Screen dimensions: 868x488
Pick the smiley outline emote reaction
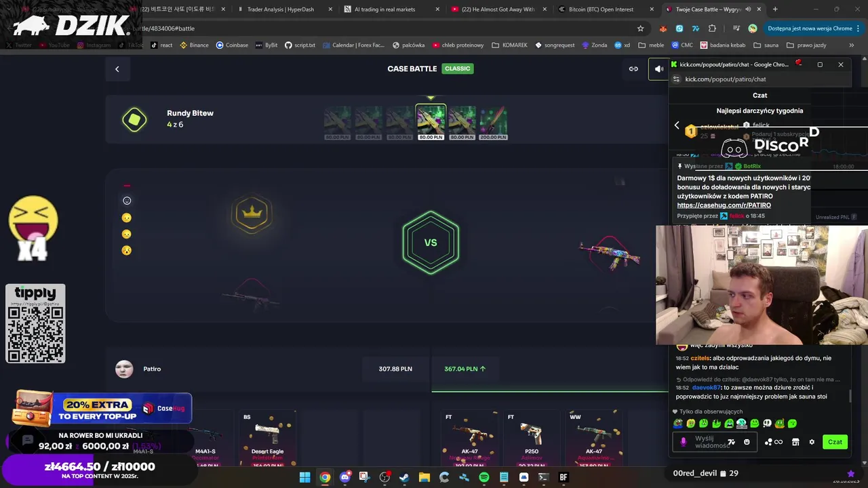click(127, 201)
